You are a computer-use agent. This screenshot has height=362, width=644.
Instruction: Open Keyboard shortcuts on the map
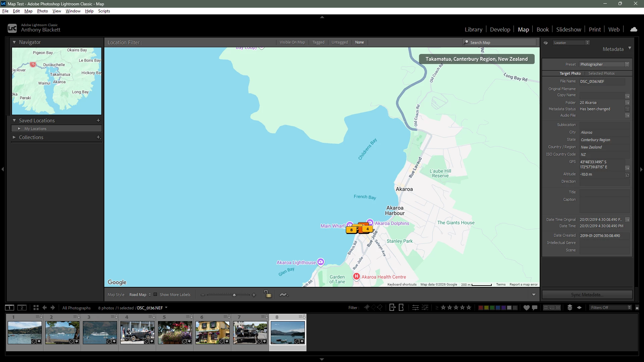point(402,285)
